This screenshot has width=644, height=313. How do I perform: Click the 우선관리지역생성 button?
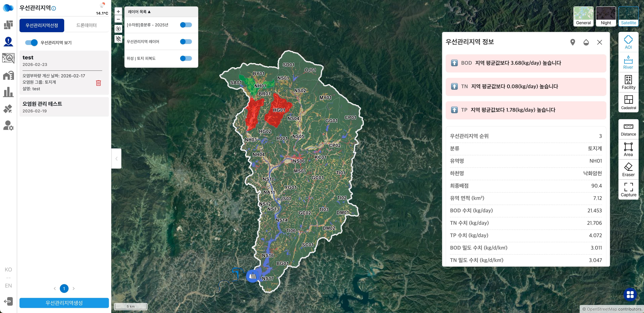pos(64,303)
